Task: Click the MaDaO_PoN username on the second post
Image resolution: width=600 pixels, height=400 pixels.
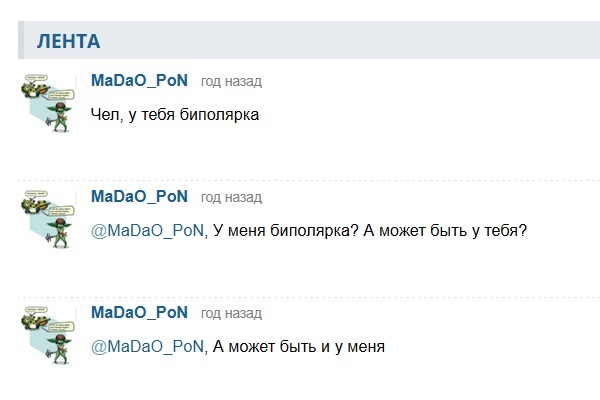Action: coord(139,196)
